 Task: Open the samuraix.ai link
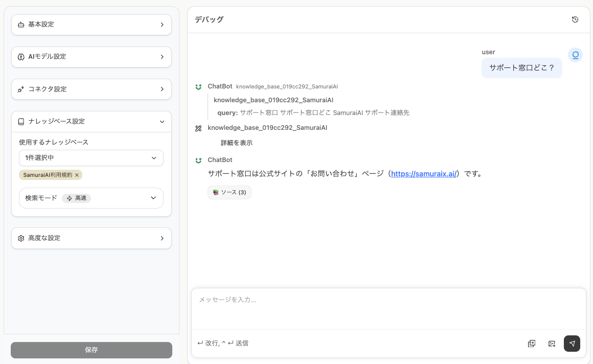click(x=423, y=174)
